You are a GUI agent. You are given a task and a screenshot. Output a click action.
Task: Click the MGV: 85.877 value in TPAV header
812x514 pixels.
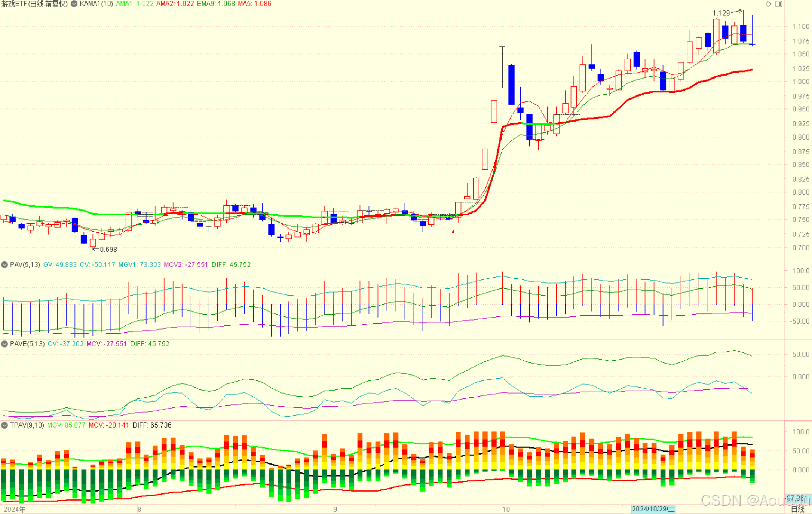tap(66, 425)
